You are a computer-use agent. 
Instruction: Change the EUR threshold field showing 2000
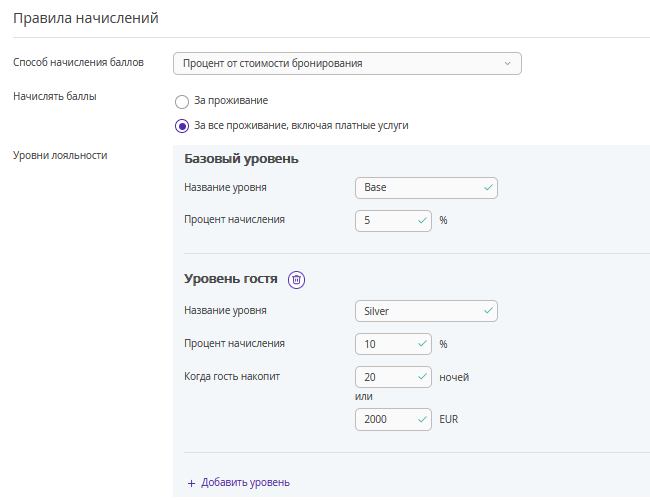(393, 420)
